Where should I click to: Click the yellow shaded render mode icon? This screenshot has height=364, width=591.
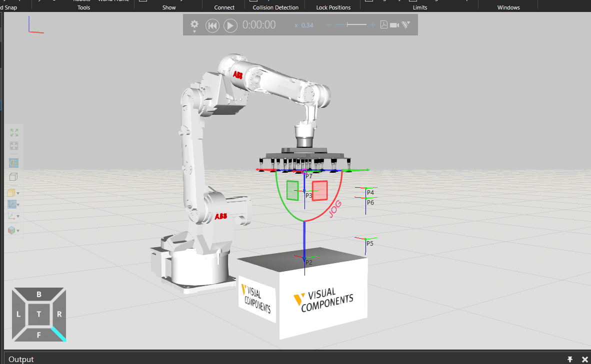click(11, 193)
